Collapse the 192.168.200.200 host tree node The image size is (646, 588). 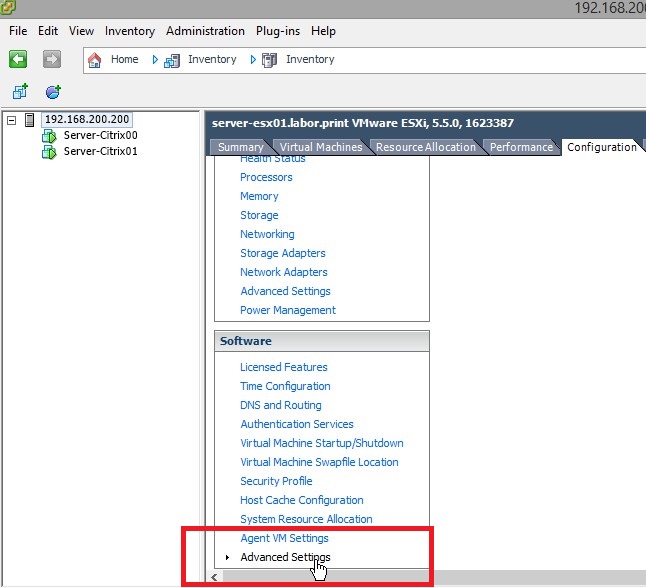pos(12,120)
